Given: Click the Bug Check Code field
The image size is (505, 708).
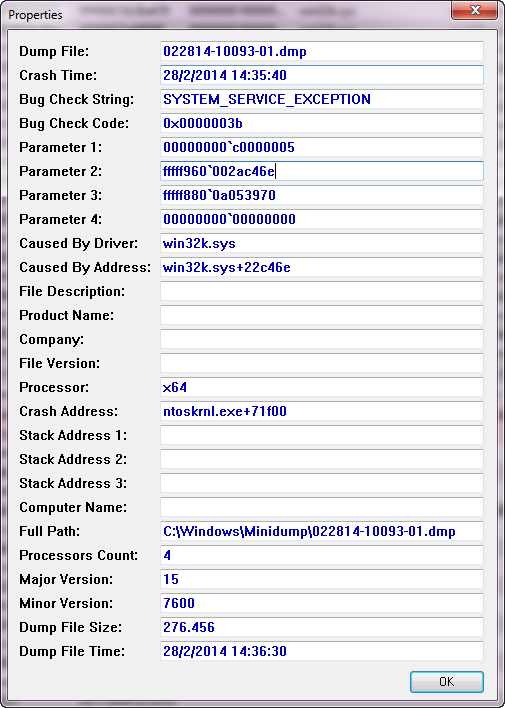Looking at the screenshot, I should (x=322, y=123).
